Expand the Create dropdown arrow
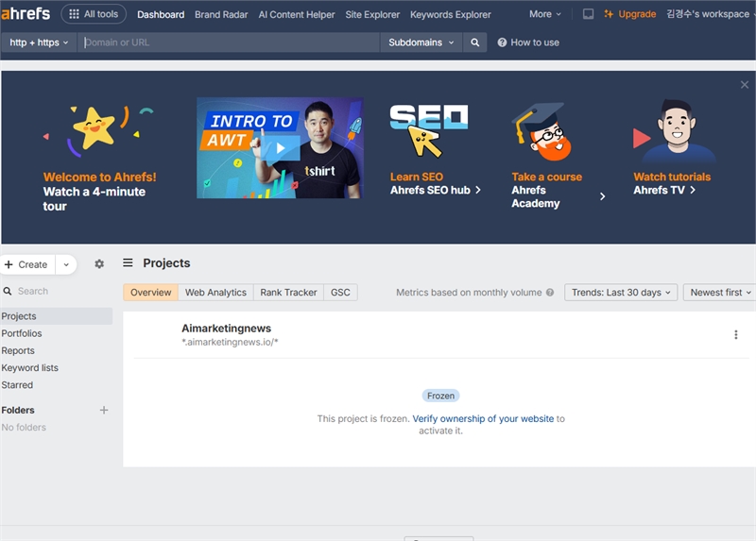 [x=66, y=264]
